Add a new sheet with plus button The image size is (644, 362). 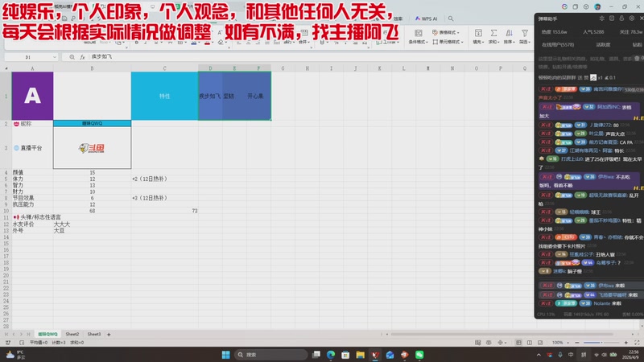tap(109, 335)
